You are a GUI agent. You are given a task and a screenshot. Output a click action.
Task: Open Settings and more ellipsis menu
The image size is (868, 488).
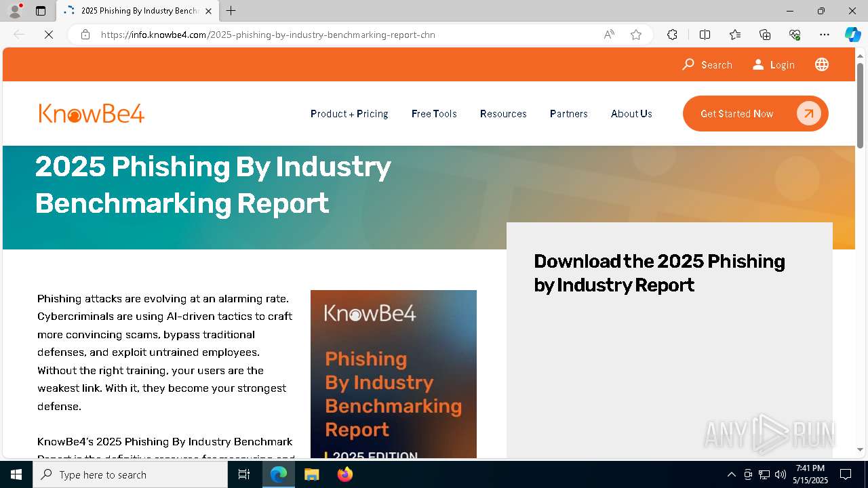tap(825, 35)
